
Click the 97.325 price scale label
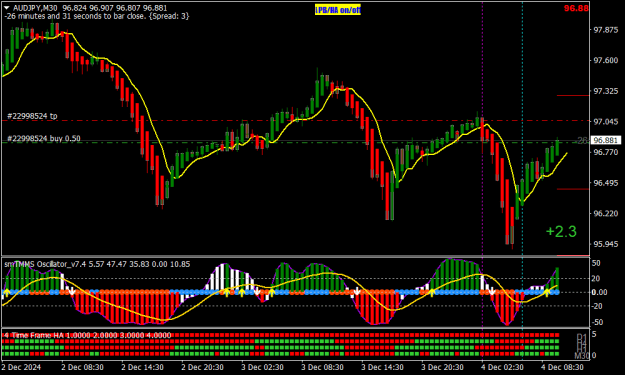(606, 91)
